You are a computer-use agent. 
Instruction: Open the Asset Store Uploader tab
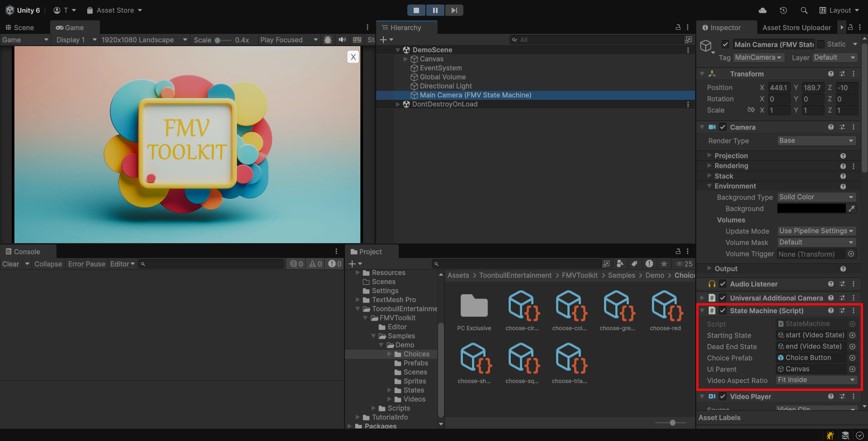coord(796,28)
